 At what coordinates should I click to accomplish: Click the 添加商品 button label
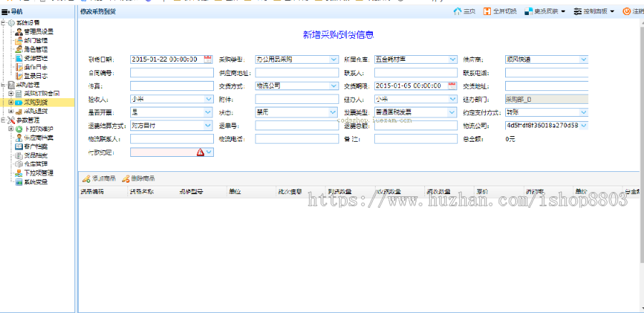(104, 179)
